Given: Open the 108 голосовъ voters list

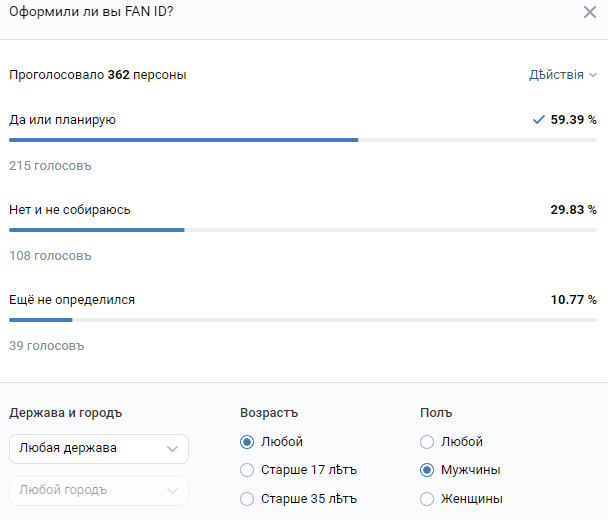Looking at the screenshot, I should pyautogui.click(x=50, y=256).
